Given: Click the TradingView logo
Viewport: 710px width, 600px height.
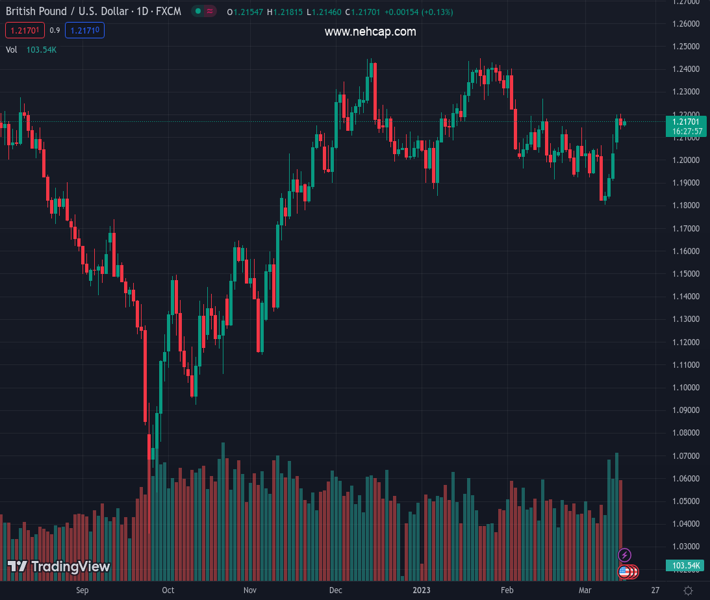Looking at the screenshot, I should 59,567.
